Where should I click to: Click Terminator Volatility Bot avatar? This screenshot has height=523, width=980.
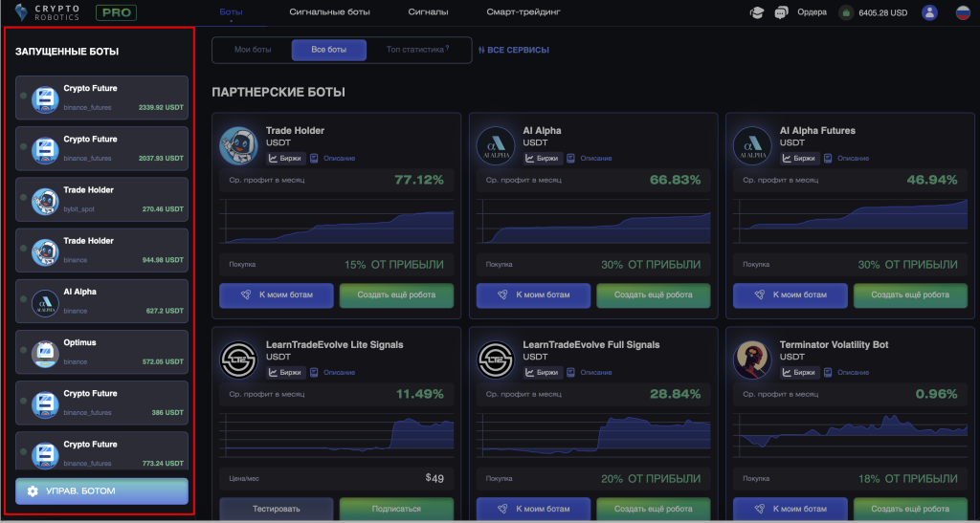pos(752,360)
